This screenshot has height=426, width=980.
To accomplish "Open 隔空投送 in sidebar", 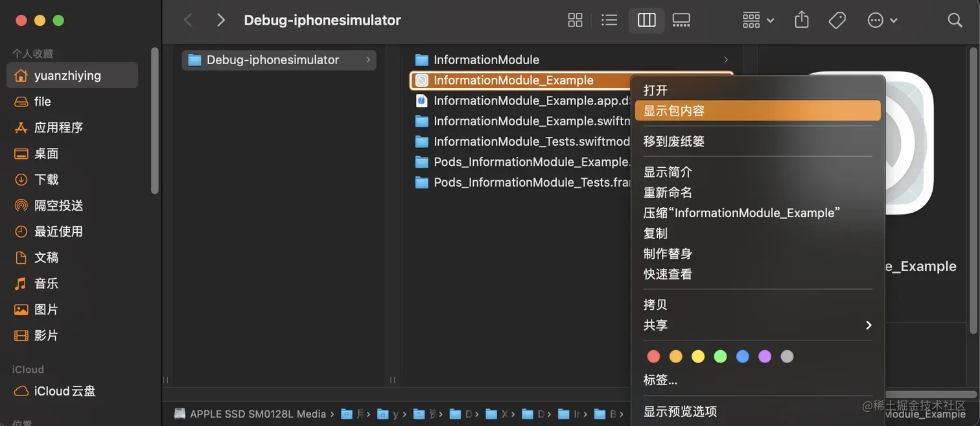I will (x=72, y=205).
